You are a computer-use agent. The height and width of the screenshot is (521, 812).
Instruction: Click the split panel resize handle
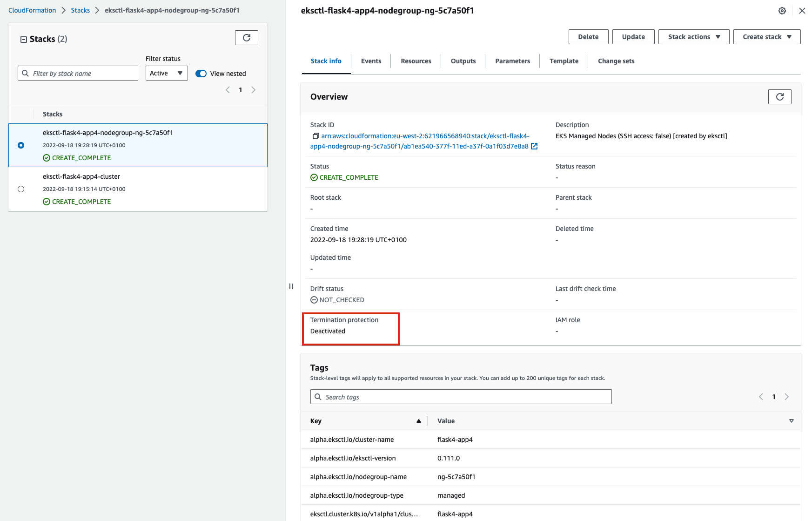(291, 286)
